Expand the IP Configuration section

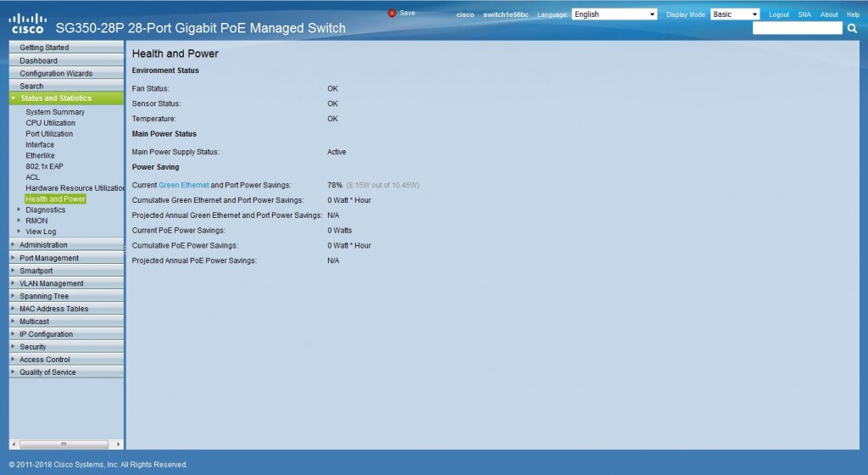point(66,334)
